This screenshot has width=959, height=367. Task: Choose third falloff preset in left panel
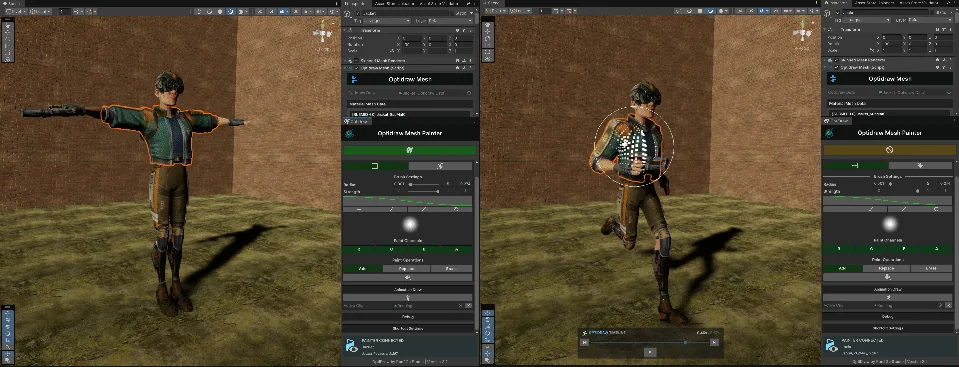click(424, 209)
